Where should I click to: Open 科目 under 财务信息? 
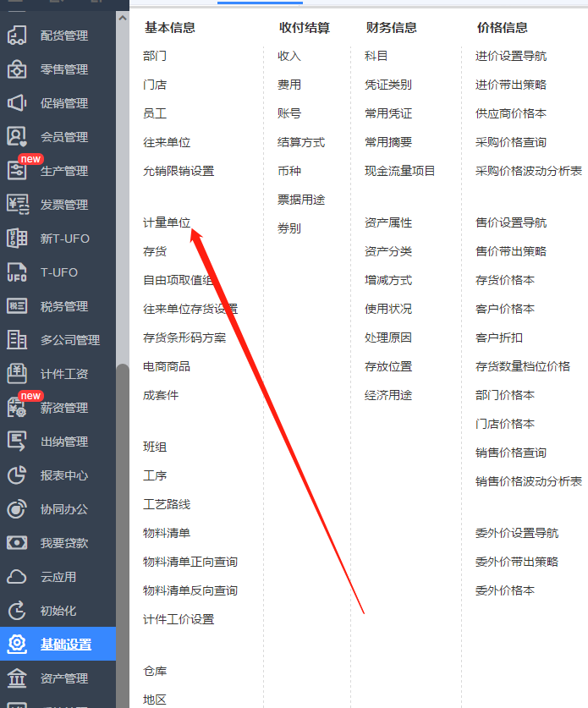[376, 56]
